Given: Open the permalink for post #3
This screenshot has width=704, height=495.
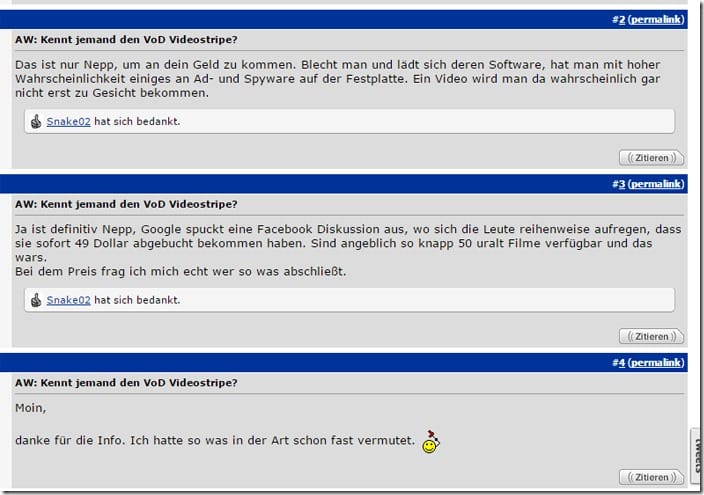Looking at the screenshot, I should click(x=656, y=184).
